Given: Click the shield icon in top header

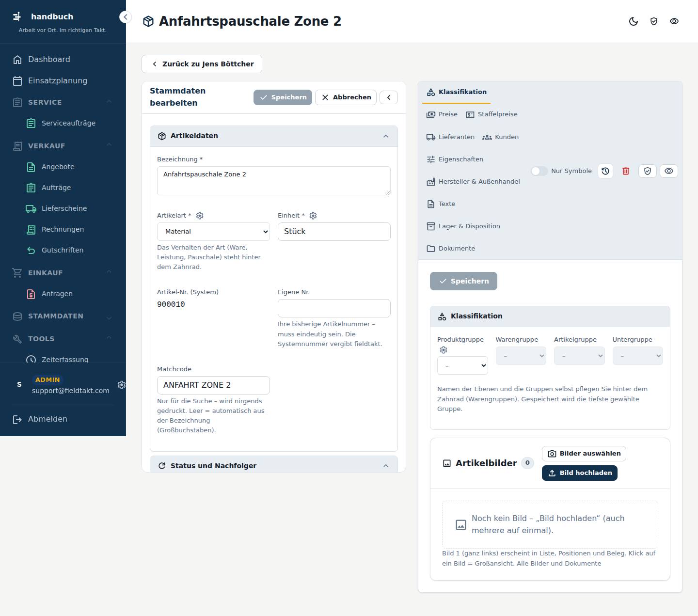Looking at the screenshot, I should coord(654,21).
